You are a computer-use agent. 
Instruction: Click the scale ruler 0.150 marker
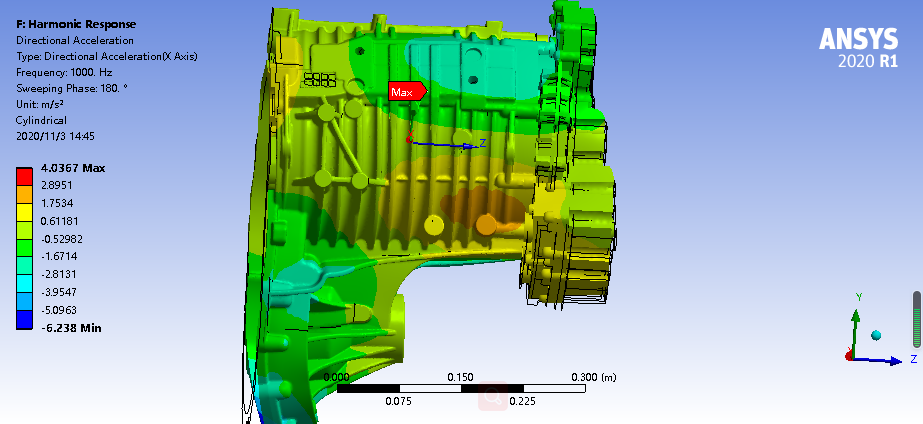460,377
